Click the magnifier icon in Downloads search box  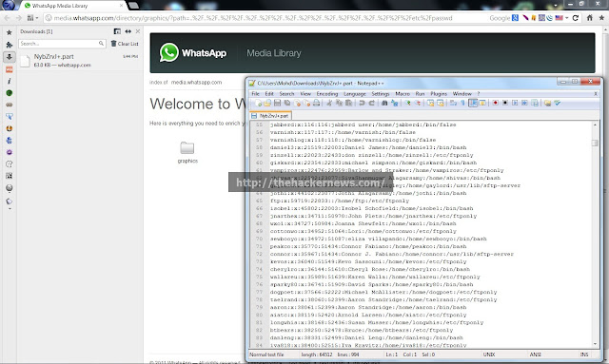pyautogui.click(x=101, y=44)
